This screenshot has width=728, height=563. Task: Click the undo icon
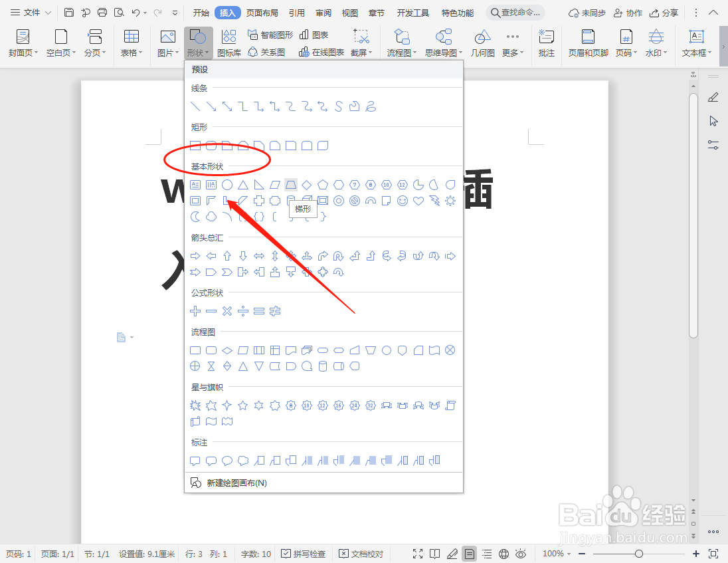tap(136, 13)
